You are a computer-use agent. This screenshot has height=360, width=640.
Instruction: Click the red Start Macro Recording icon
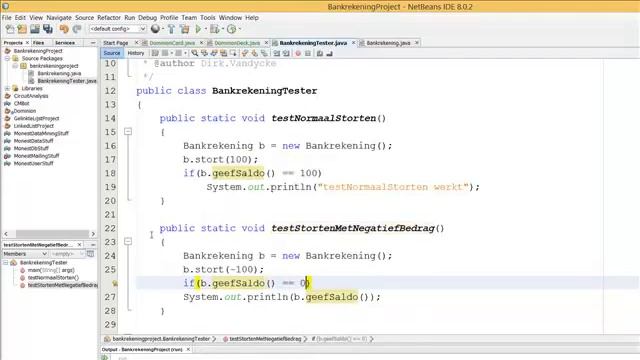tap(298, 53)
